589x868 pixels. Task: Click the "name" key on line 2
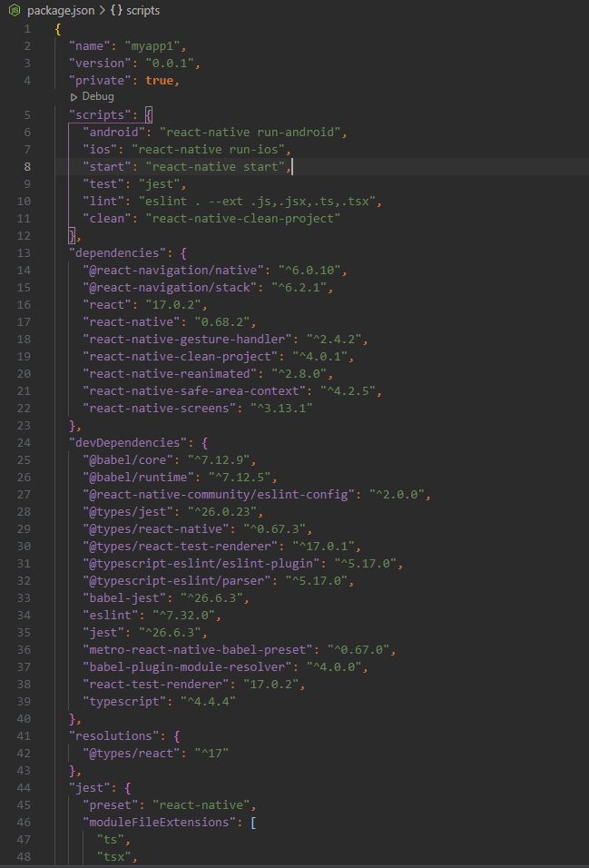90,46
